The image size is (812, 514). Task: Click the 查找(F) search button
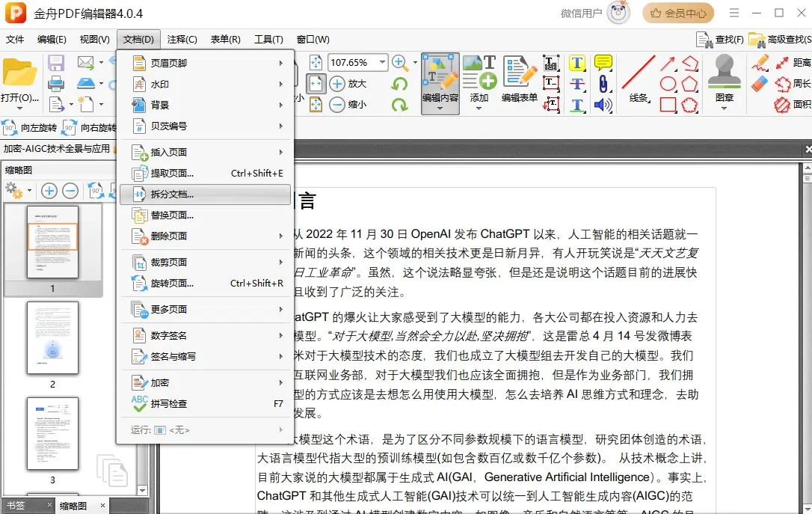[720, 40]
